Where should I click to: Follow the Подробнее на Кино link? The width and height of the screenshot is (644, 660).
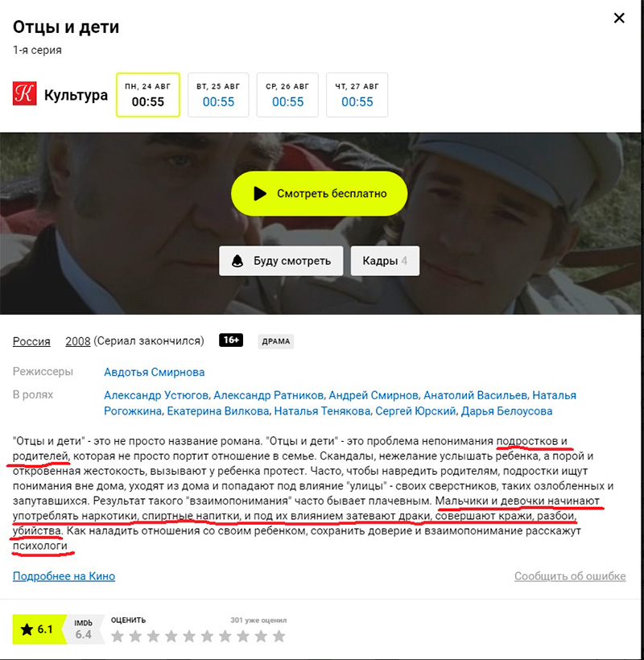(x=64, y=575)
